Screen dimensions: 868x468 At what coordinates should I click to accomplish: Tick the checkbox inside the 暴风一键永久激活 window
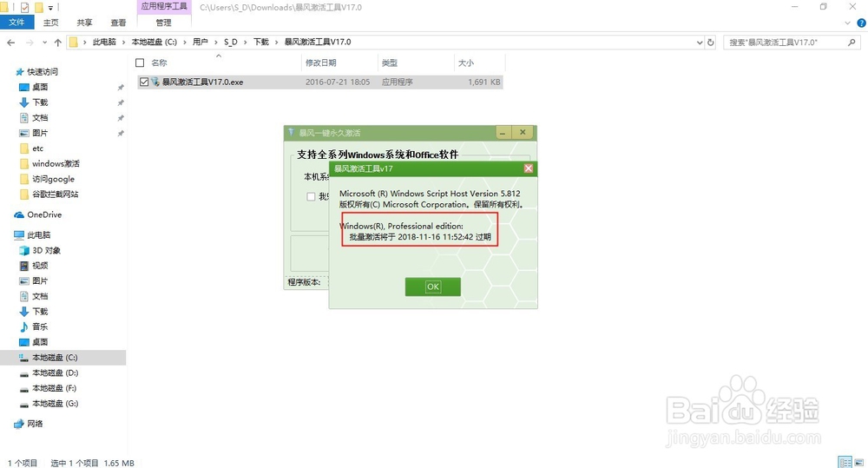(x=311, y=196)
